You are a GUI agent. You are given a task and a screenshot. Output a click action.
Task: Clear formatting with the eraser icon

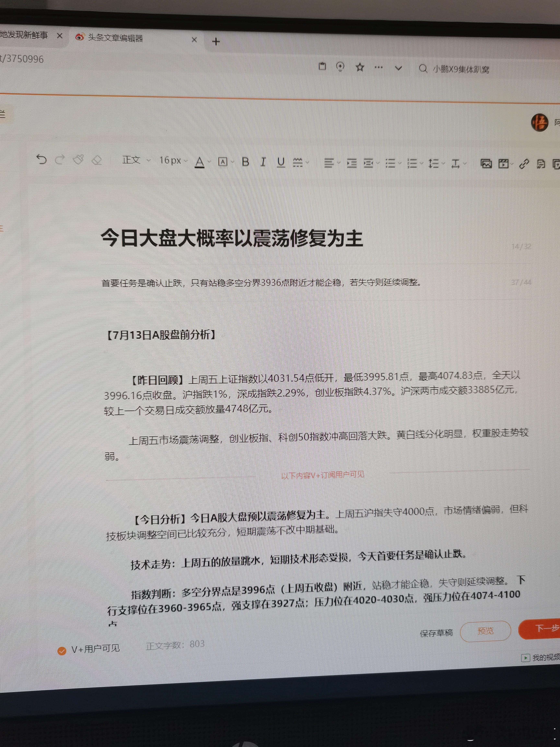(97, 160)
